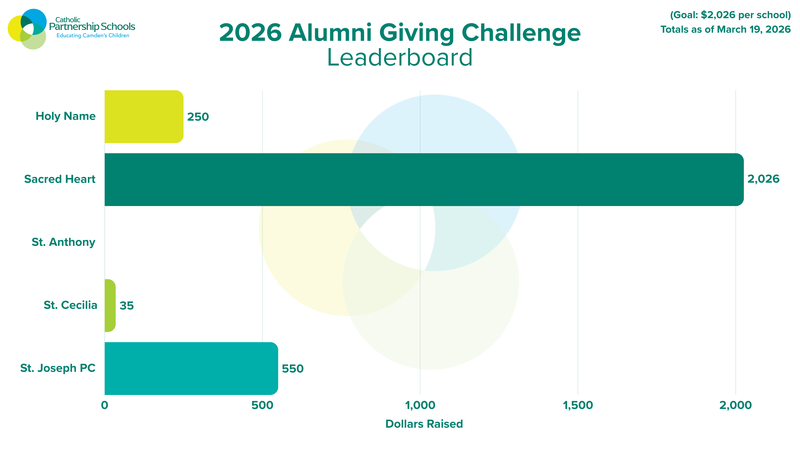Viewport: 800px width, 450px height.
Task: Select the St. Cecilia green bar
Action: click(109, 305)
